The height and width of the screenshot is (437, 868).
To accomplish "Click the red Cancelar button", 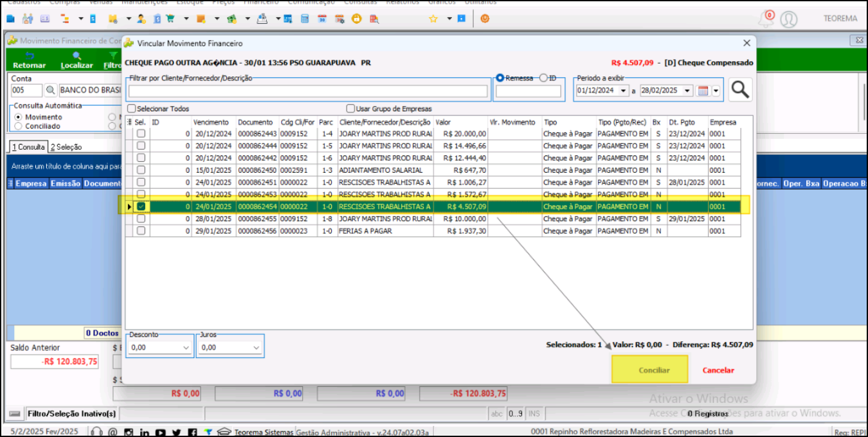I will pos(718,370).
